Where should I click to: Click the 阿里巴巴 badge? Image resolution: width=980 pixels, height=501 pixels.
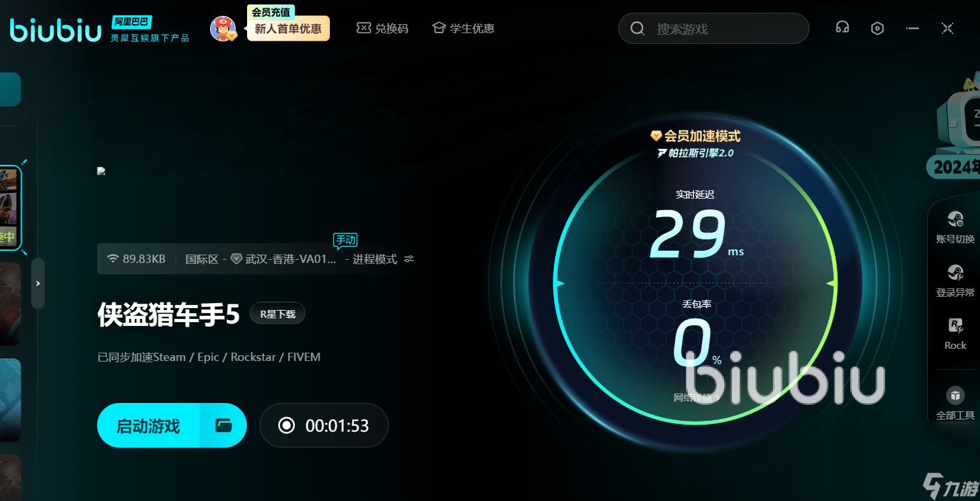[x=131, y=22]
